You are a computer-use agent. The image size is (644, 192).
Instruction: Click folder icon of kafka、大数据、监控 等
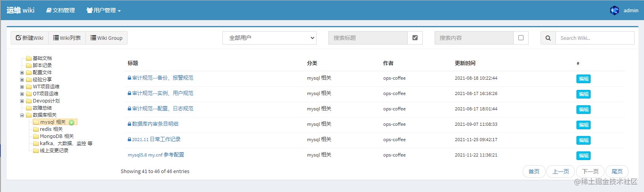click(36, 144)
